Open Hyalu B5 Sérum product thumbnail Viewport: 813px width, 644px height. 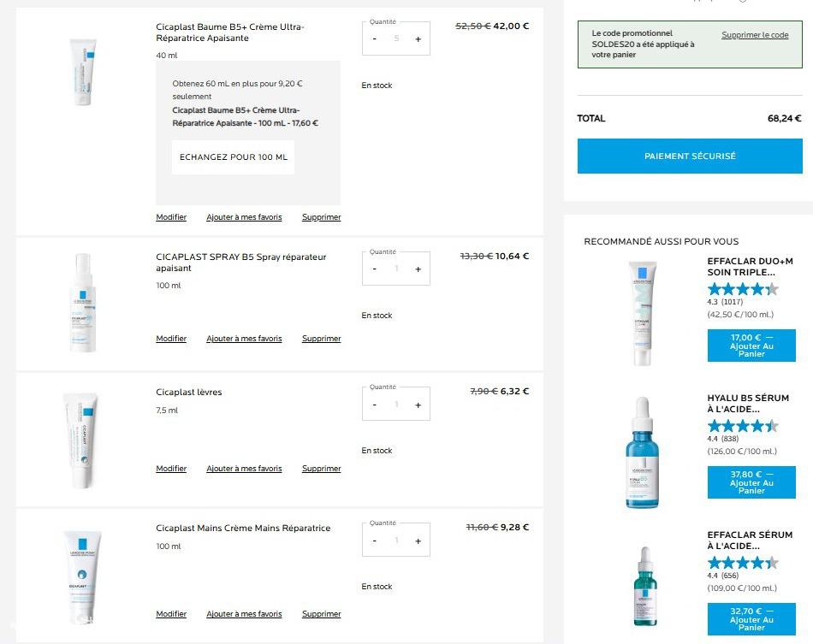pyautogui.click(x=643, y=452)
